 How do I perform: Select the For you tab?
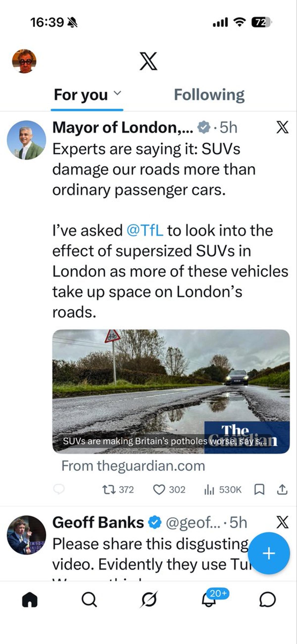click(81, 95)
